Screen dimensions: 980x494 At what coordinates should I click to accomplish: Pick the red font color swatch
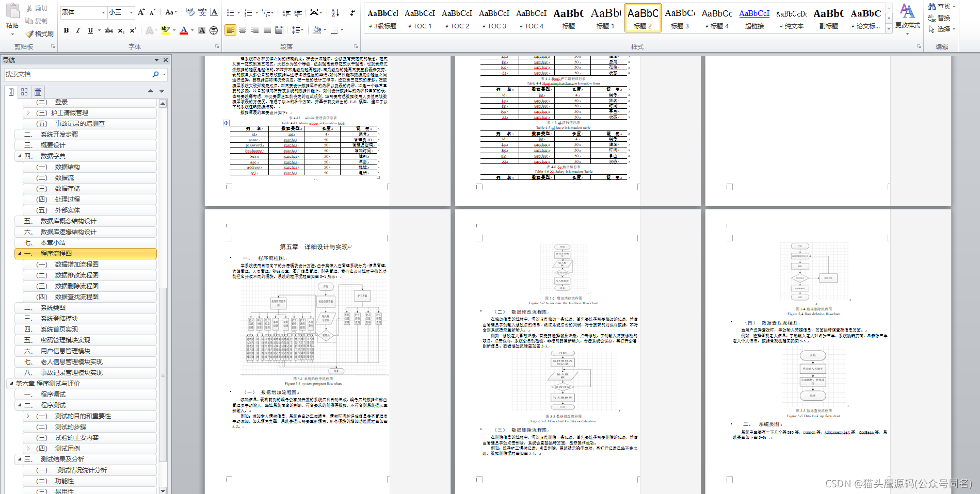tap(184, 30)
